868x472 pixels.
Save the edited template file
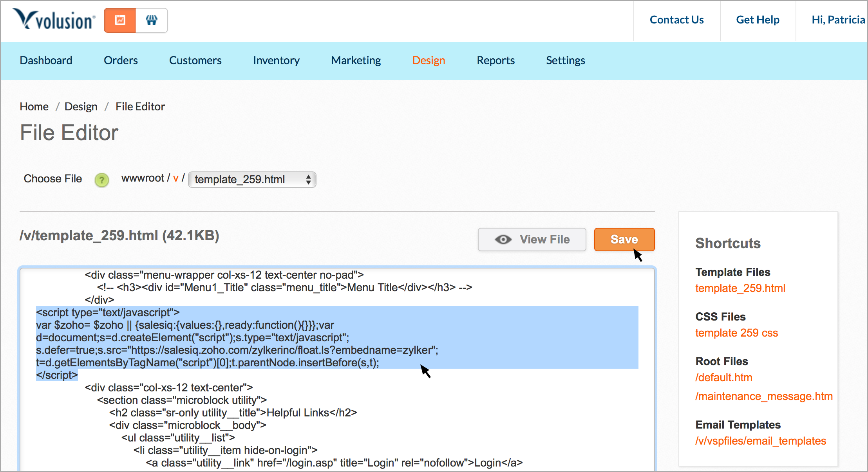click(x=624, y=240)
